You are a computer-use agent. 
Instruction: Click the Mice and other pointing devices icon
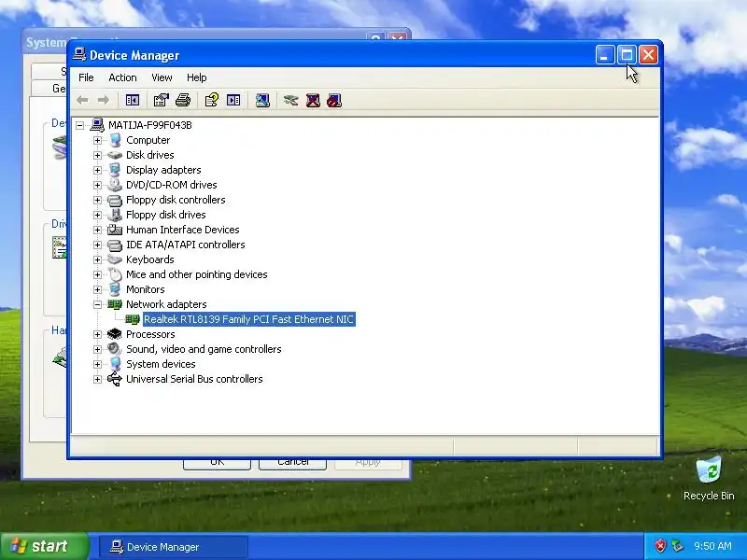click(x=115, y=274)
